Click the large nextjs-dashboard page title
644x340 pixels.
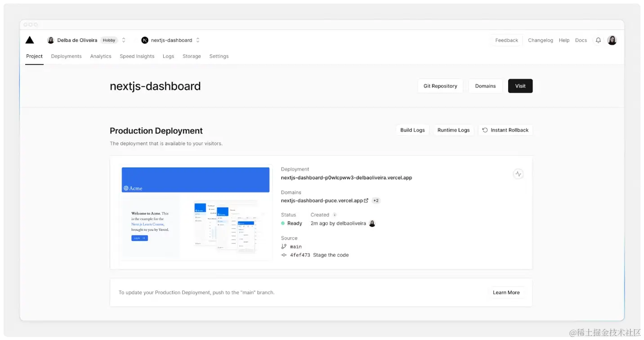coord(155,86)
